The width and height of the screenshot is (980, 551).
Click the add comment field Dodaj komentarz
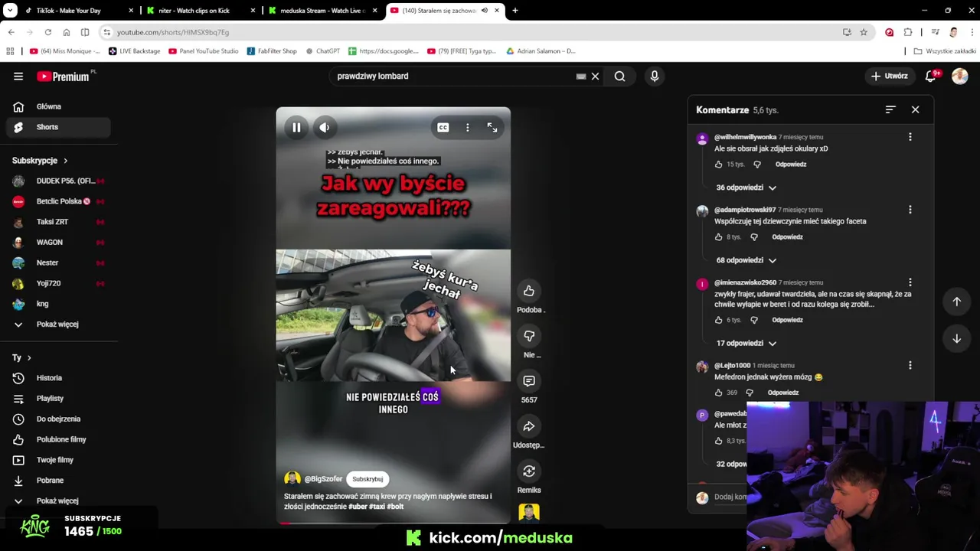(730, 497)
